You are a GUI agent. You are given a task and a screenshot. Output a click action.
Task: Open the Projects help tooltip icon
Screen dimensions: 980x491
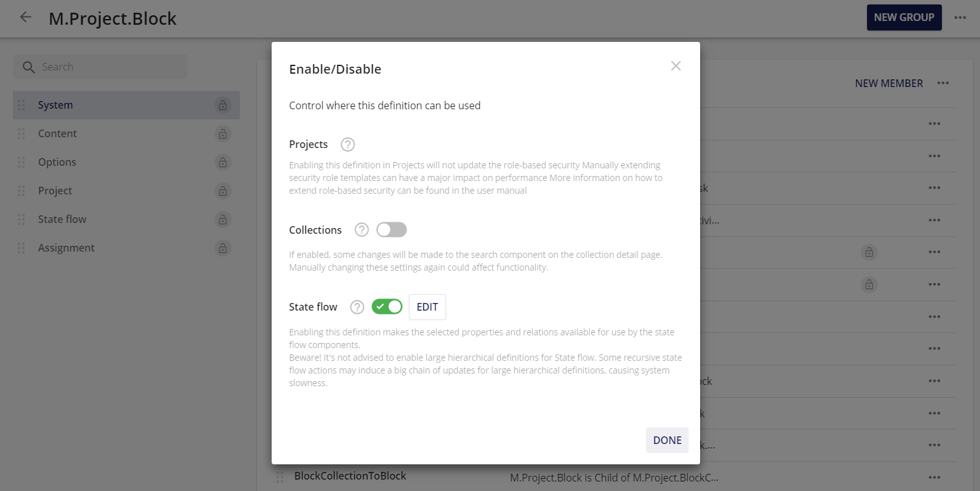[x=347, y=144]
